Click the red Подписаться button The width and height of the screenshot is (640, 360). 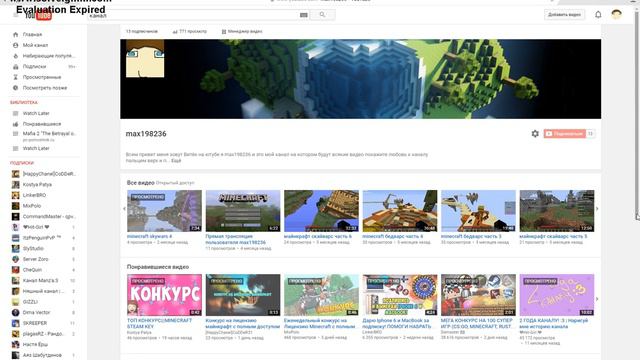coord(565,133)
